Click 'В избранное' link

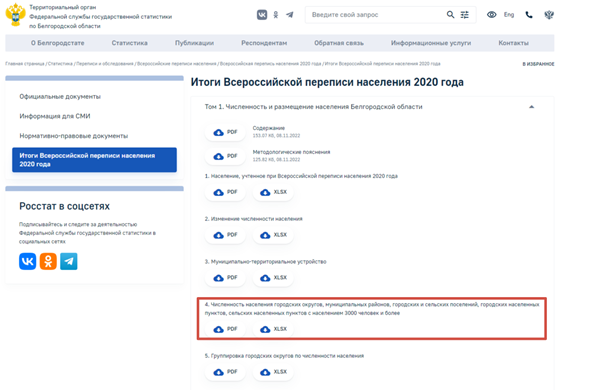(x=538, y=64)
